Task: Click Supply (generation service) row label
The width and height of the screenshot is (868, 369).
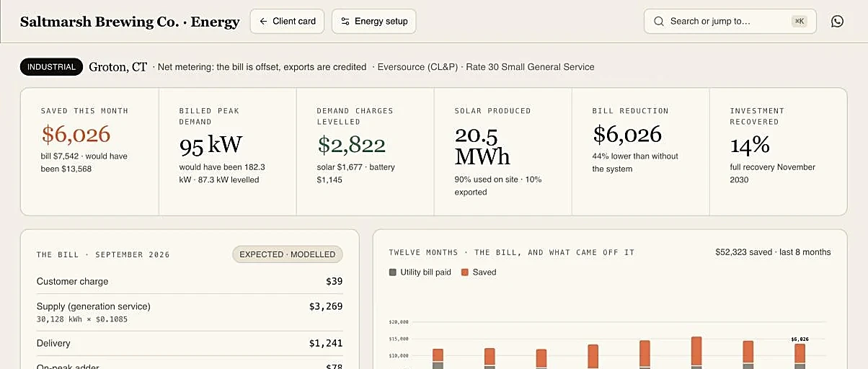Action: click(x=94, y=306)
